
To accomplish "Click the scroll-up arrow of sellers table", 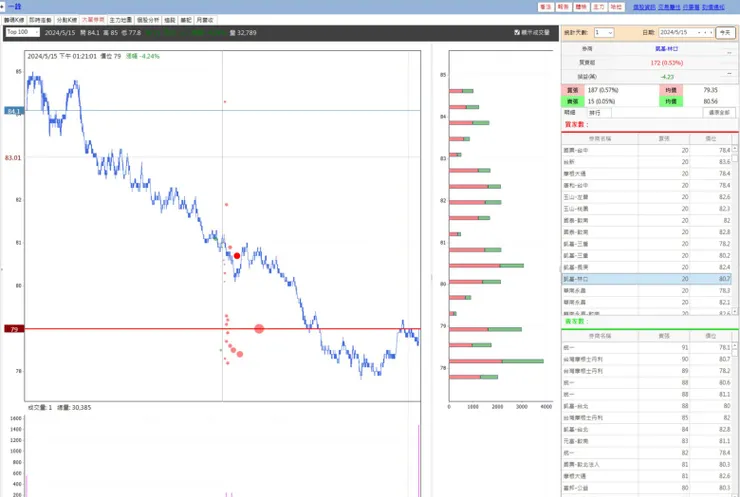I will pyautogui.click(x=735, y=346).
